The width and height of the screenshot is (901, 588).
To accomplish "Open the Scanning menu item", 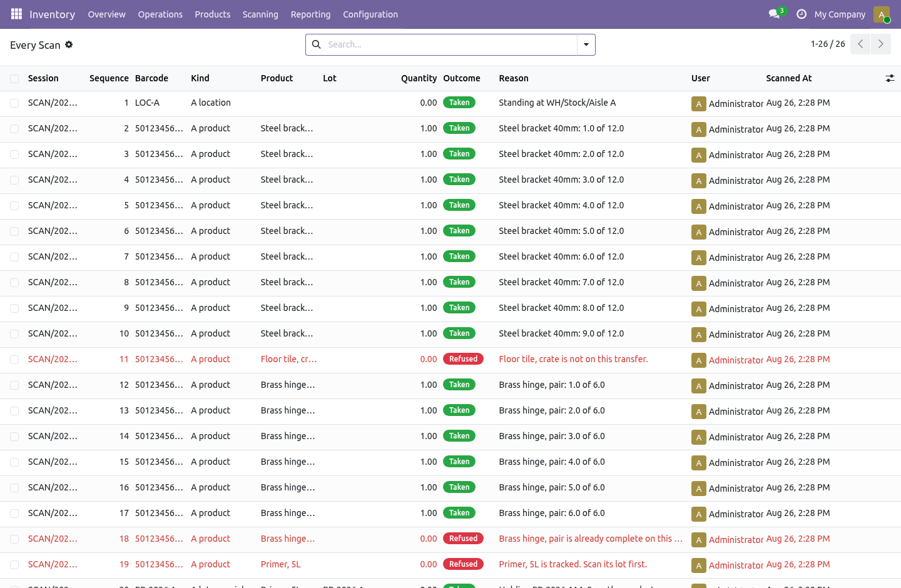I will coord(260,14).
